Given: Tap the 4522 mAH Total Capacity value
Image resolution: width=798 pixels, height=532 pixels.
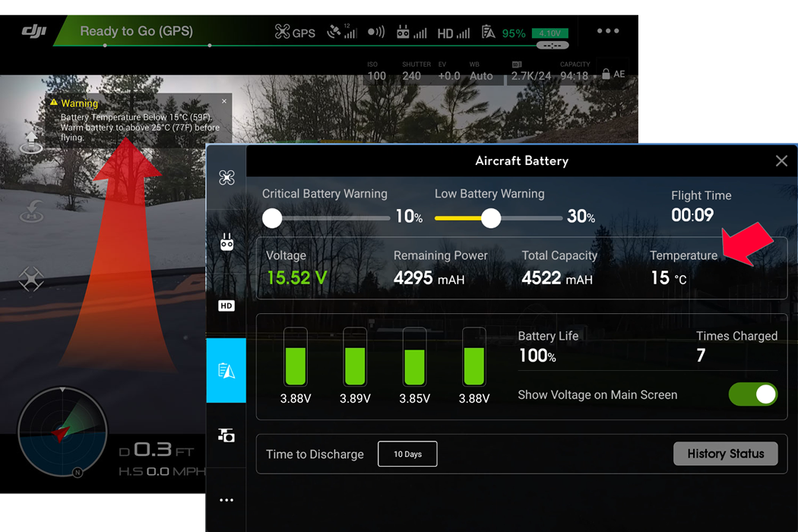Looking at the screenshot, I should click(x=557, y=278).
